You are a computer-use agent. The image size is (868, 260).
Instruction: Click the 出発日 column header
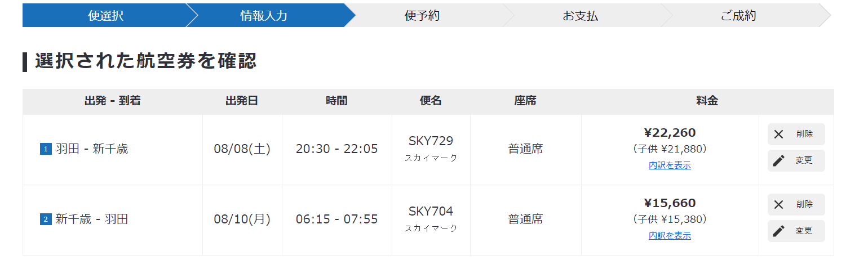tap(242, 101)
